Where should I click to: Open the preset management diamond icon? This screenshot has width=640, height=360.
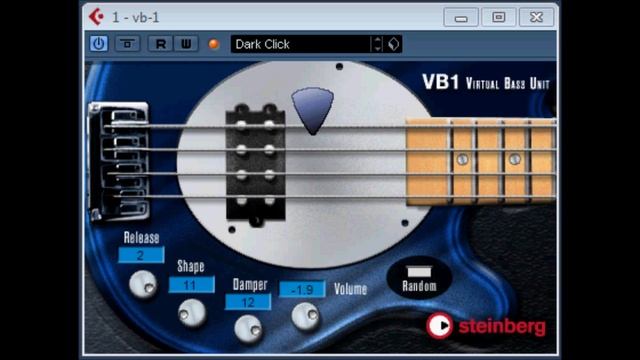click(393, 44)
